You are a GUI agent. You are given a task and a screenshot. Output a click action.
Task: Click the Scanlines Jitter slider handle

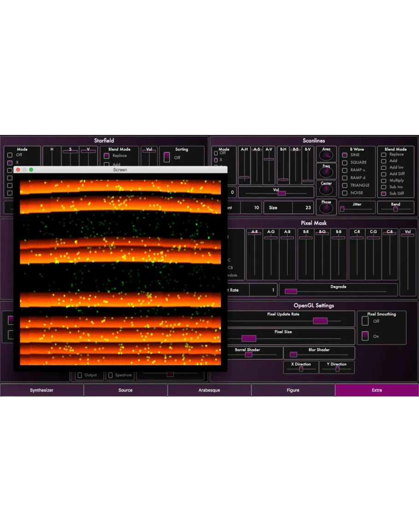(x=342, y=209)
